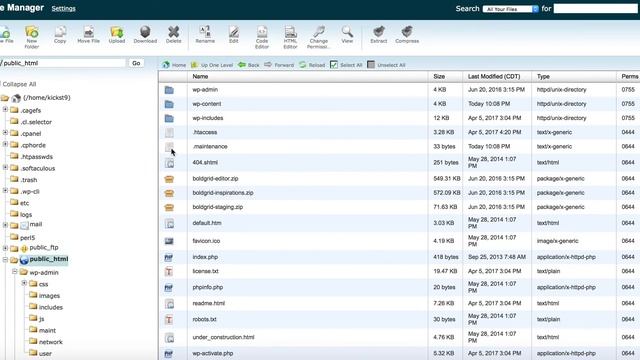
Task: Click image icon of favicon.ico row
Action: (x=169, y=241)
